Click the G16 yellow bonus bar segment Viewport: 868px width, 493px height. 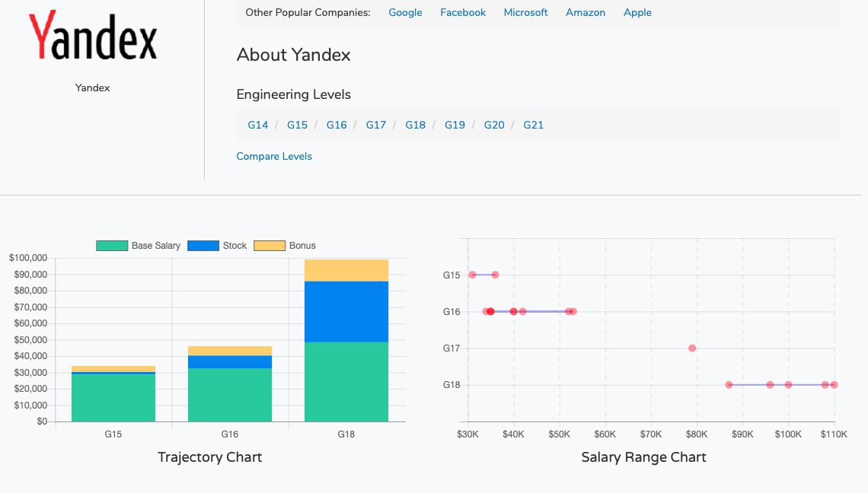tap(230, 351)
